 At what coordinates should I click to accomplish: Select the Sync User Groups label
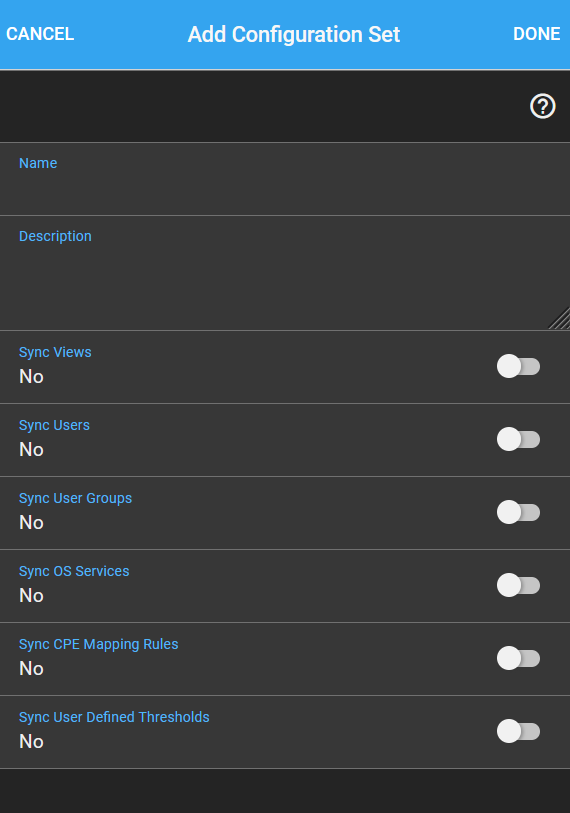pyautogui.click(x=75, y=499)
